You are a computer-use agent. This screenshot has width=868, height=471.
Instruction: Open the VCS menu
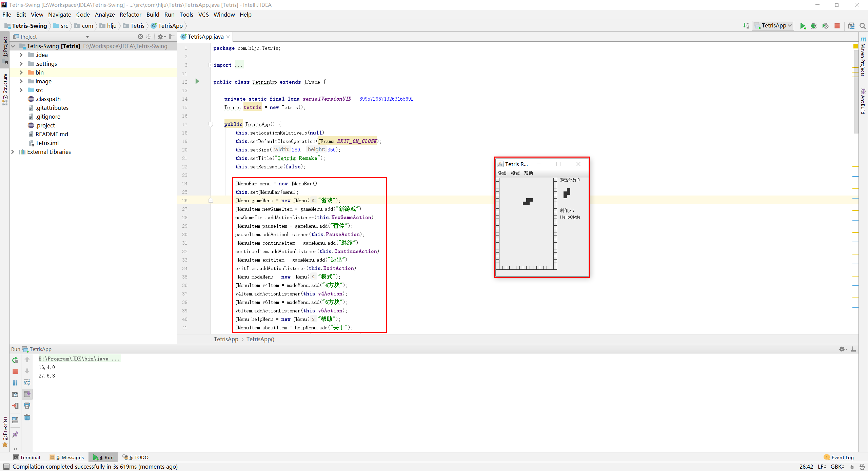(203, 15)
